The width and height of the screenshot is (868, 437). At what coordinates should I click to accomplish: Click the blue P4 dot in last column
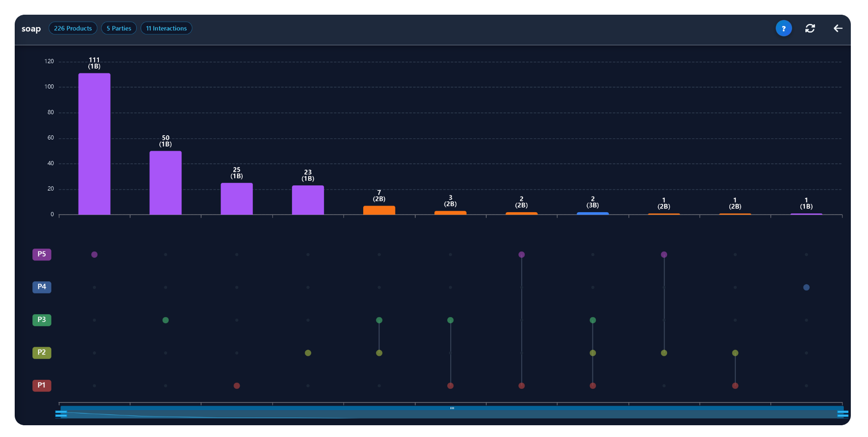[806, 288]
